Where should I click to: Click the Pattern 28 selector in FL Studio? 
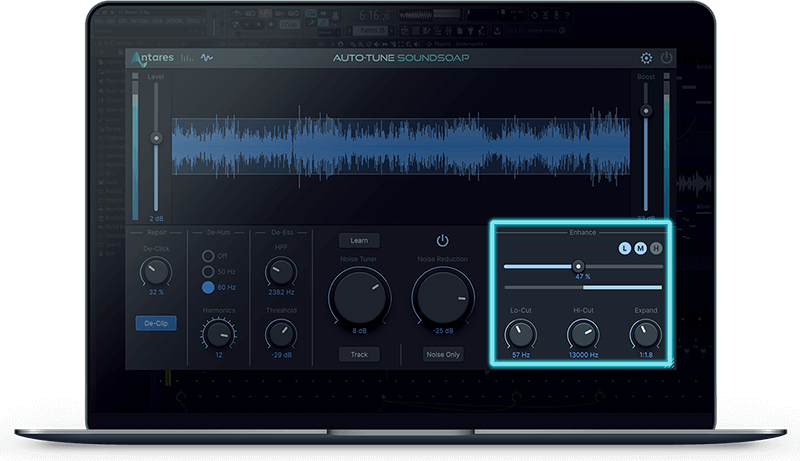(372, 31)
